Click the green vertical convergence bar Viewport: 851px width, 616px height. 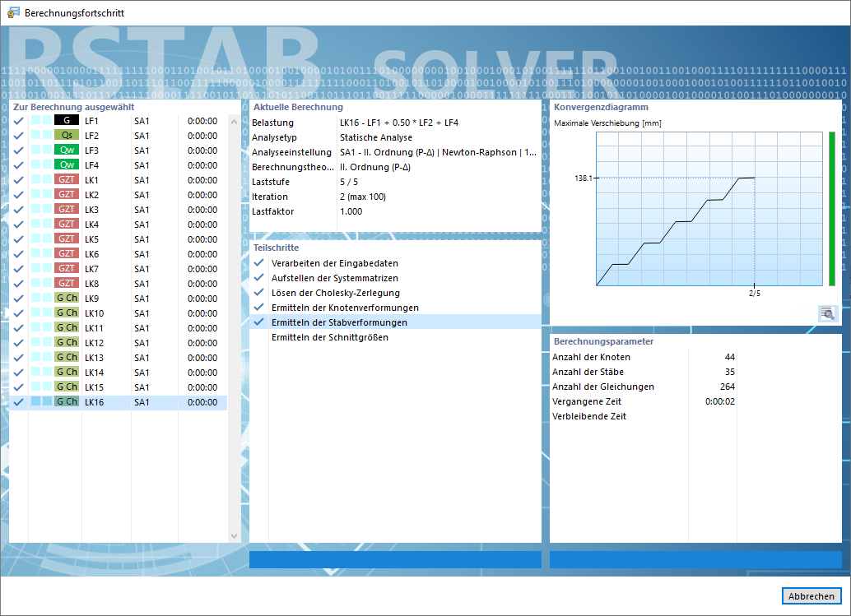(832, 209)
